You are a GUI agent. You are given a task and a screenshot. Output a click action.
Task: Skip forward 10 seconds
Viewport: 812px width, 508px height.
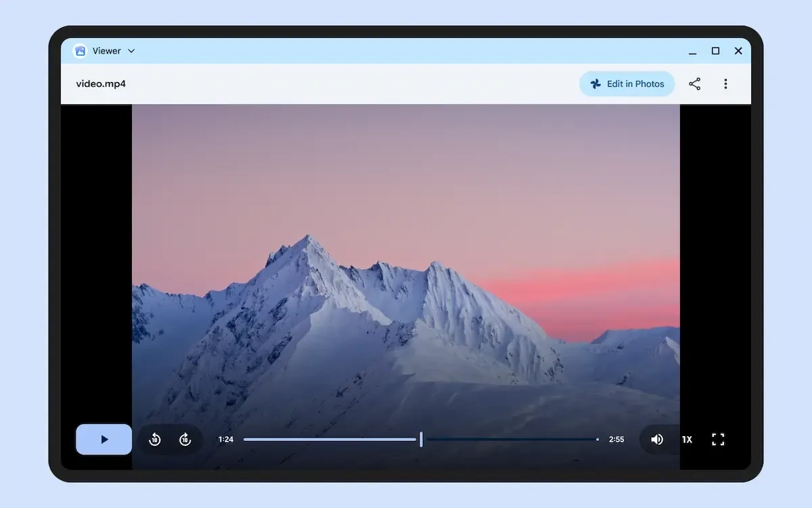pyautogui.click(x=185, y=440)
